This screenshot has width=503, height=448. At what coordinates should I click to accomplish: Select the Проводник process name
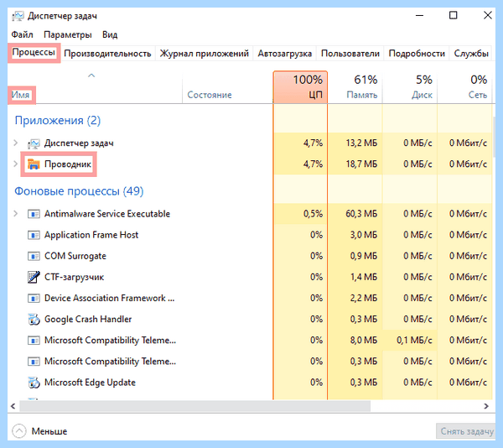point(68,164)
